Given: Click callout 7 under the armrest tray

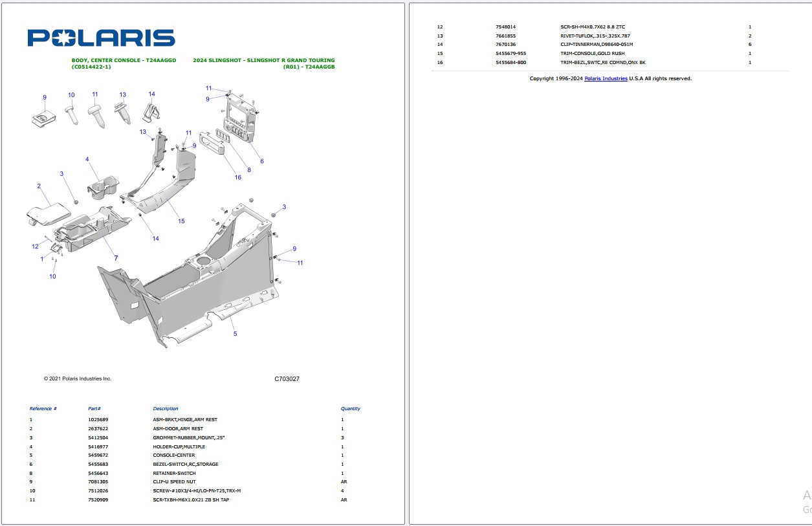Looking at the screenshot, I should (x=116, y=259).
